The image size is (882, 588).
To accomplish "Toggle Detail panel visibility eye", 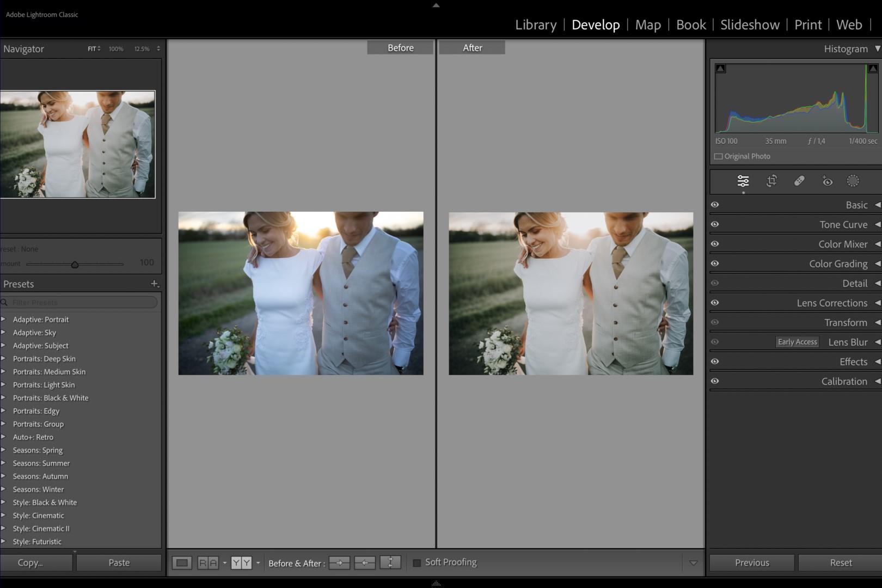I will coord(715,283).
